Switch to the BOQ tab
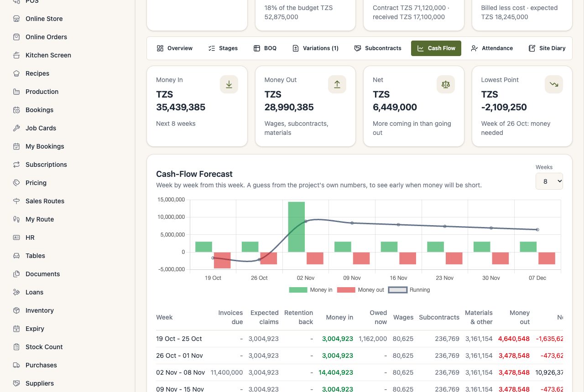584x392 pixels. click(265, 48)
